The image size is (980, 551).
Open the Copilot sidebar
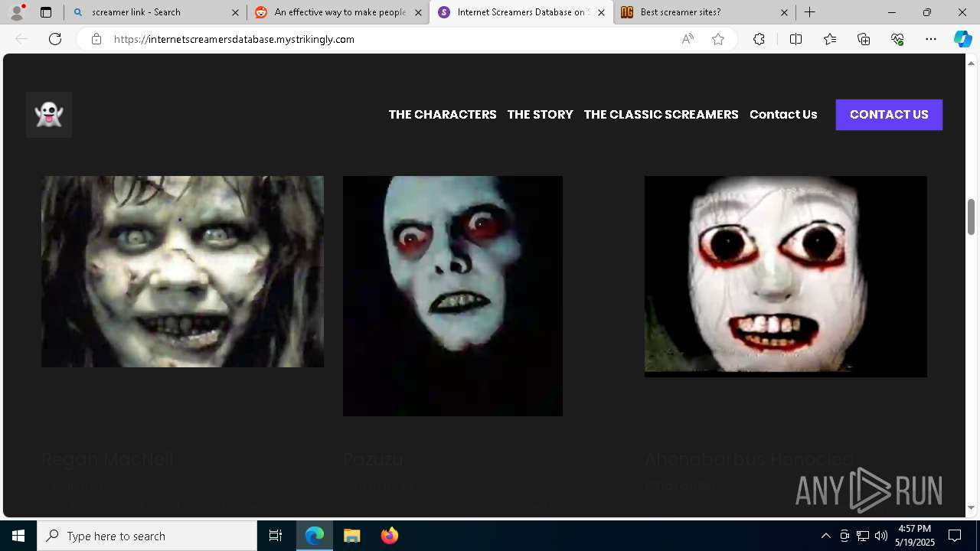pos(962,39)
